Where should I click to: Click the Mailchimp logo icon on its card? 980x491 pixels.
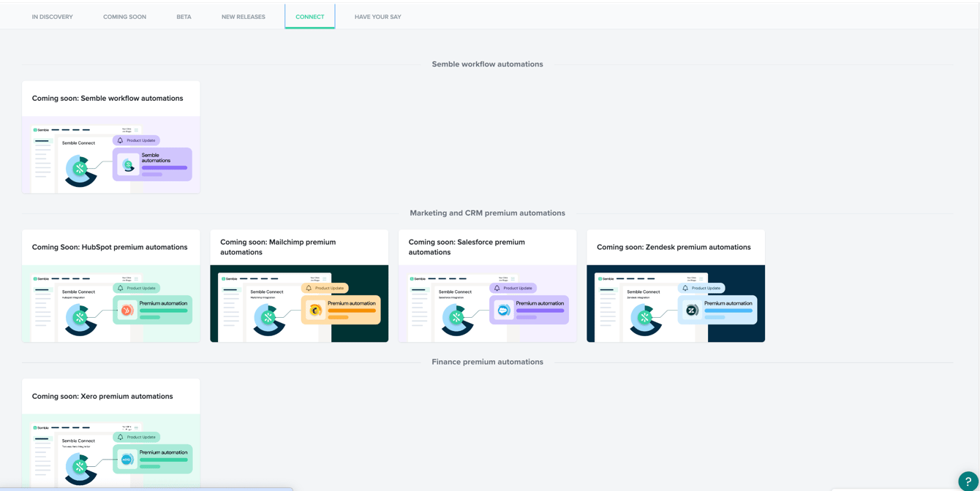point(314,311)
